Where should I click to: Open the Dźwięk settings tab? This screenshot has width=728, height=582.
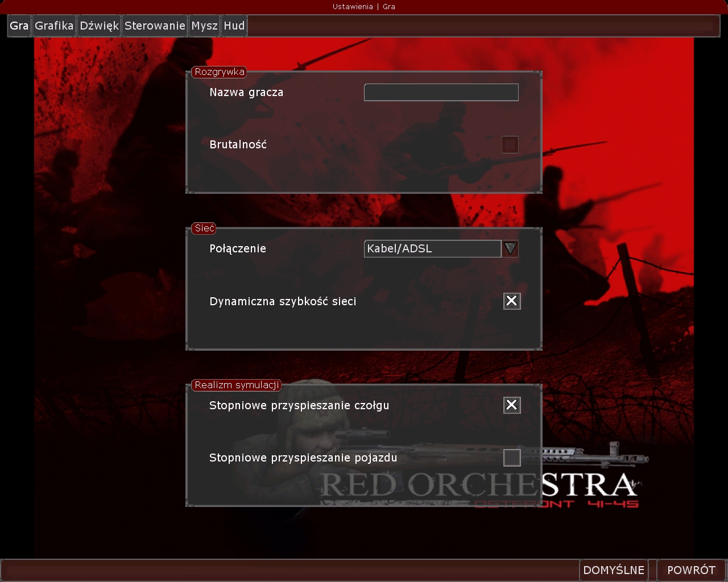[x=100, y=26]
